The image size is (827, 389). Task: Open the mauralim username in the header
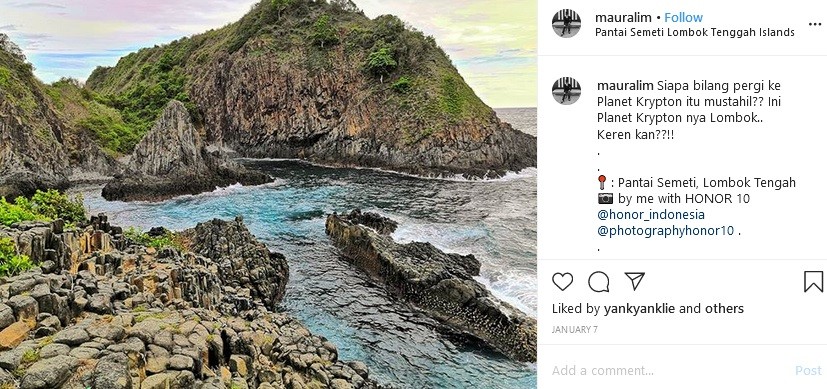coord(623,17)
